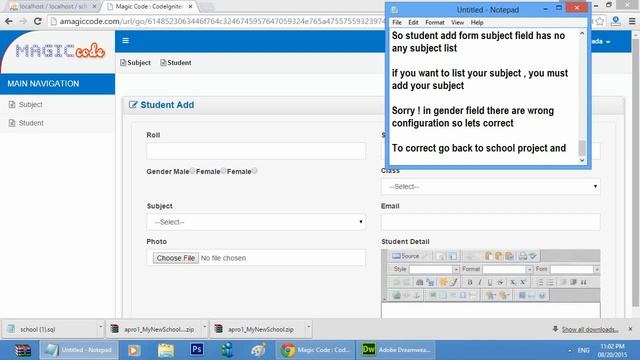
Task: Click the background color icon in editor
Action: click(x=503, y=295)
